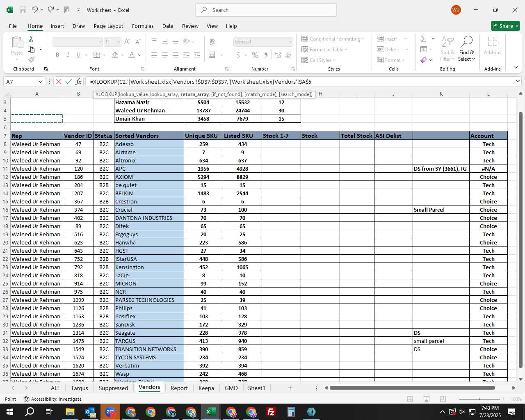Viewport: 525px width, 420px height.
Task: Confirm formula with the checkmark icon
Action: point(68,82)
